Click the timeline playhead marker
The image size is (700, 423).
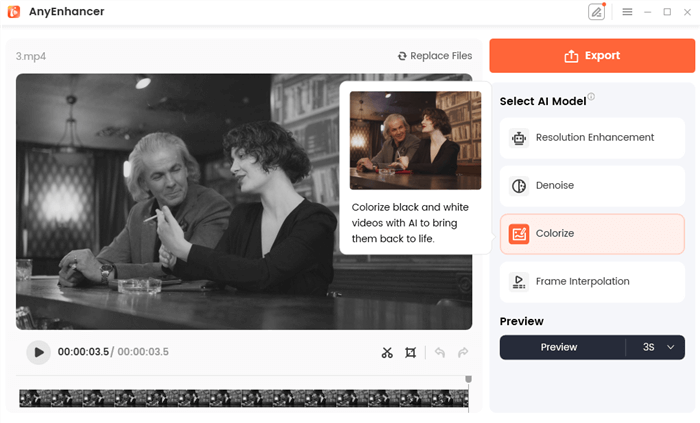[x=468, y=381]
